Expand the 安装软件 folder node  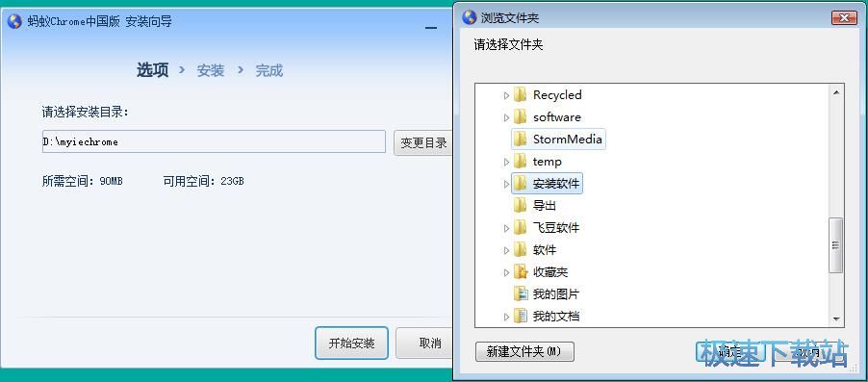pyautogui.click(x=506, y=184)
